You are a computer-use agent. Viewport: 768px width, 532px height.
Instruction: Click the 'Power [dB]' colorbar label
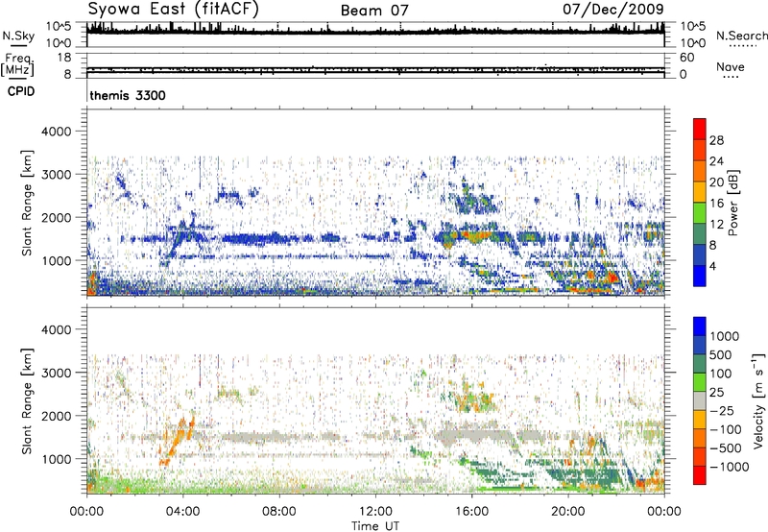(x=732, y=203)
